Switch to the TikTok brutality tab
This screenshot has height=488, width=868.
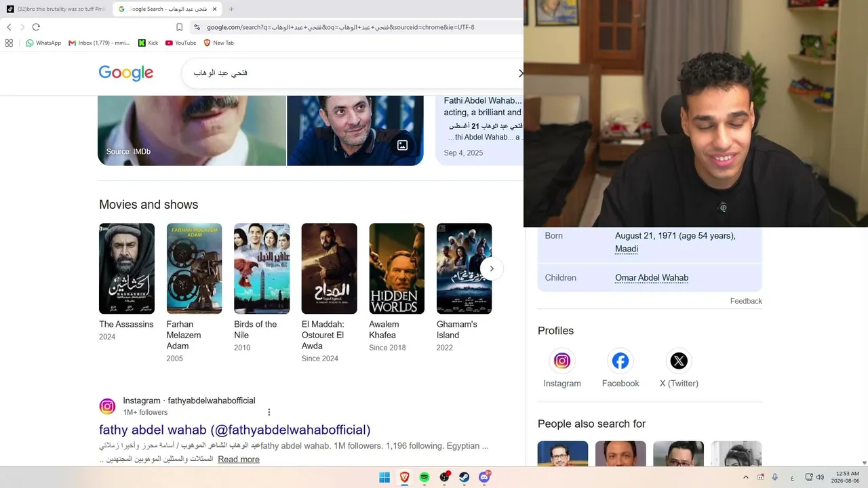click(x=56, y=9)
